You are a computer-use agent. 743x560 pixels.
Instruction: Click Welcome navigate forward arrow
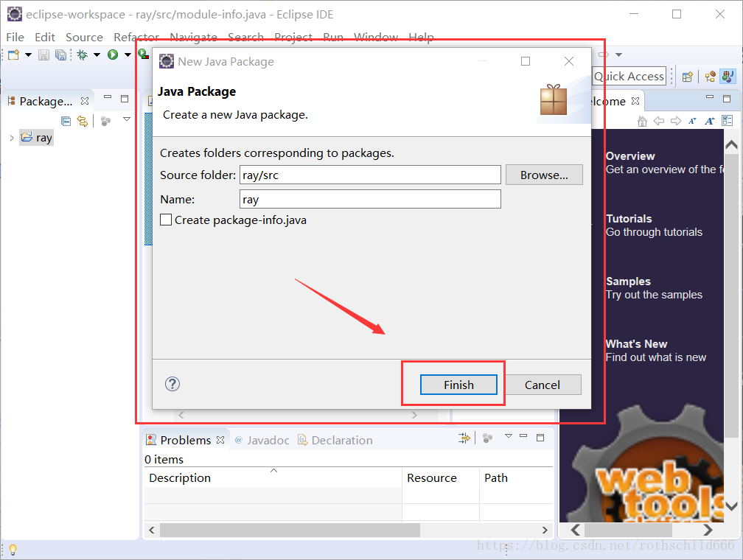click(676, 122)
